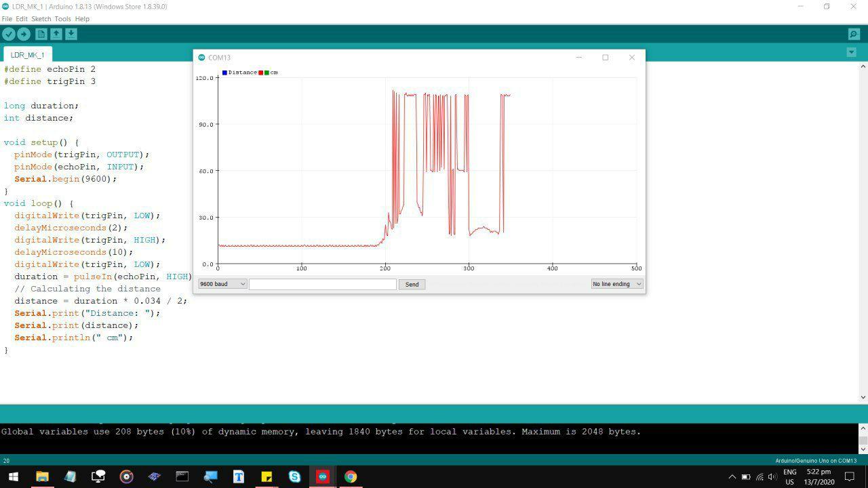Open the tab options dropdown arrow

[x=852, y=52]
